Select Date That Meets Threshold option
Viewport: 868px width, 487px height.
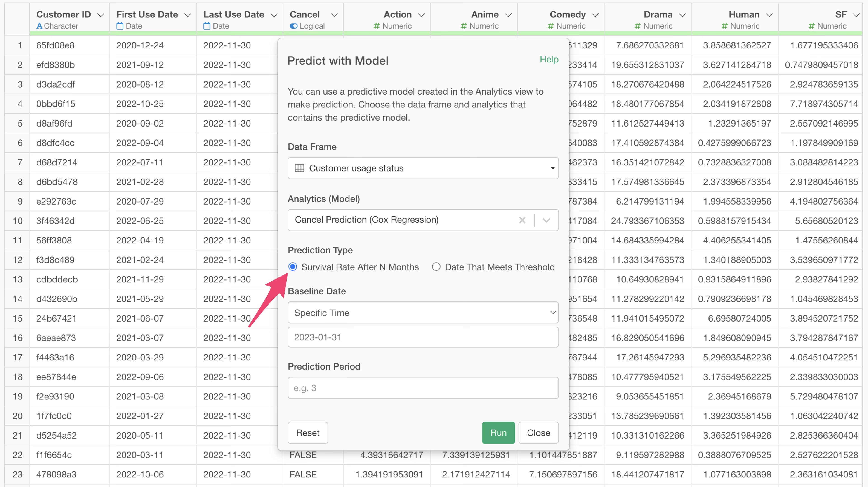436,267
